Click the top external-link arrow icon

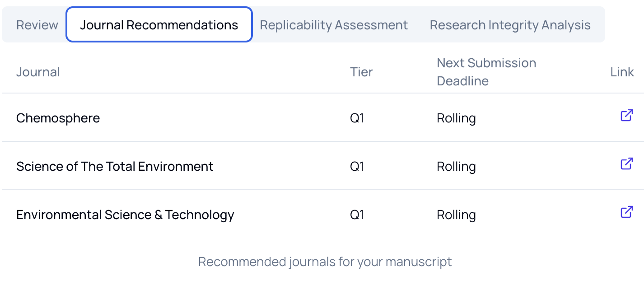(626, 116)
